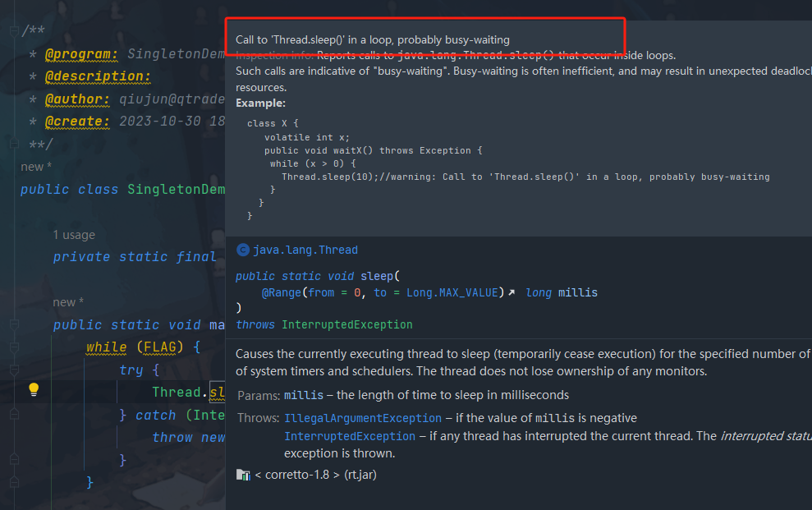
Task: Click fold marker at catch line
Action: point(15,415)
